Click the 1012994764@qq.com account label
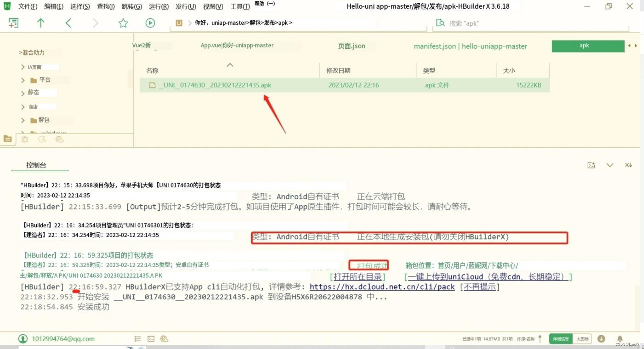 tap(63, 339)
